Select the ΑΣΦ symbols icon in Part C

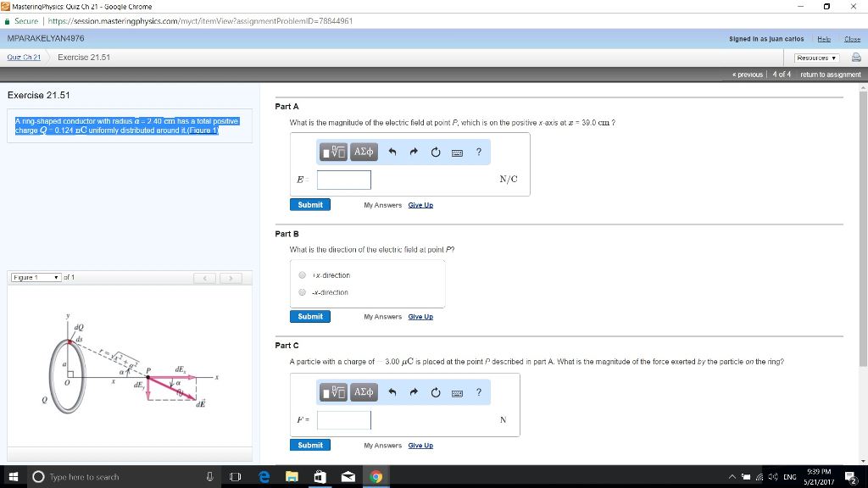(x=363, y=391)
